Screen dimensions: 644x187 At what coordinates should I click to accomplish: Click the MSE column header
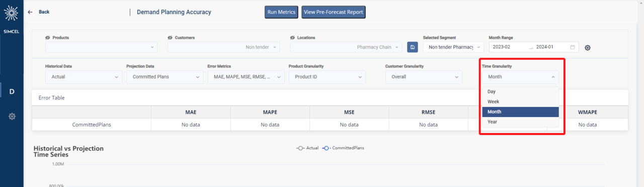(349, 112)
